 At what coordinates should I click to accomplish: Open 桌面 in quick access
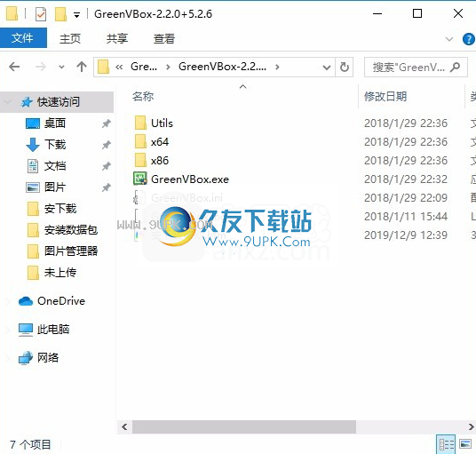pyautogui.click(x=55, y=123)
